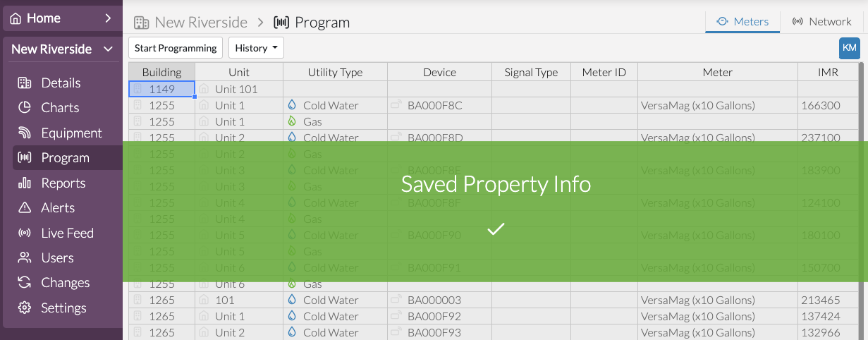Open Charts in sidebar
The image size is (868, 340).
pos(60,107)
